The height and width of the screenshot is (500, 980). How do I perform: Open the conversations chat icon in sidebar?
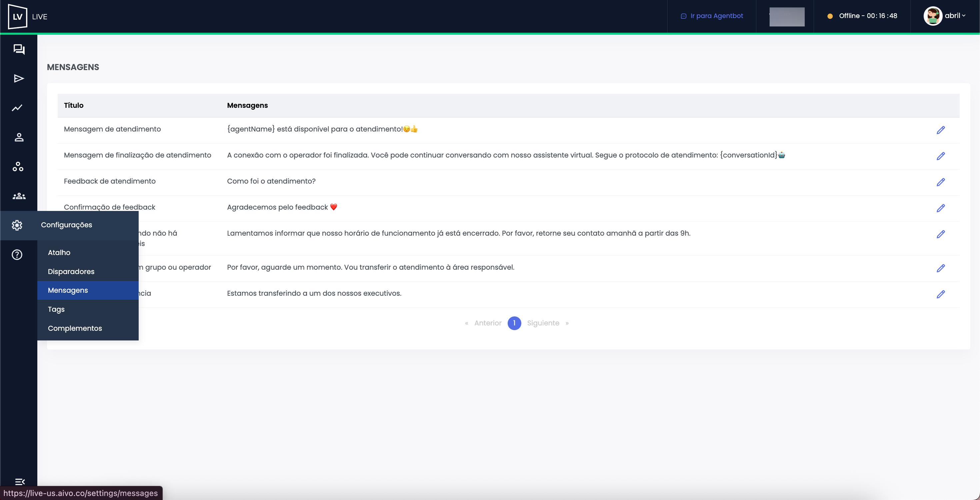tap(19, 49)
